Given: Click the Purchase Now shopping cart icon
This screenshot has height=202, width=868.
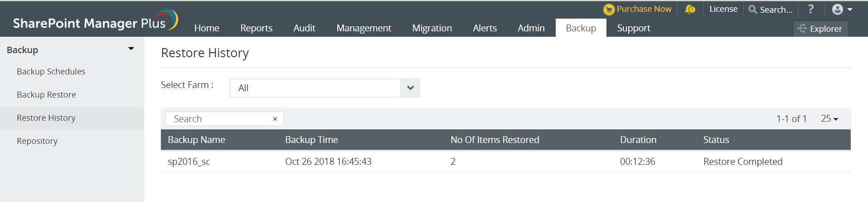Looking at the screenshot, I should click(x=609, y=10).
